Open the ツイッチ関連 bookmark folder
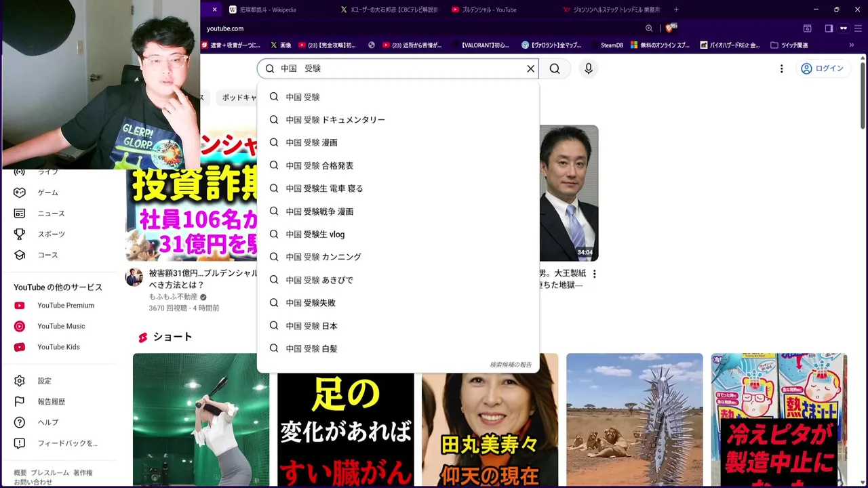Screen dimensions: 868x488 (789, 45)
